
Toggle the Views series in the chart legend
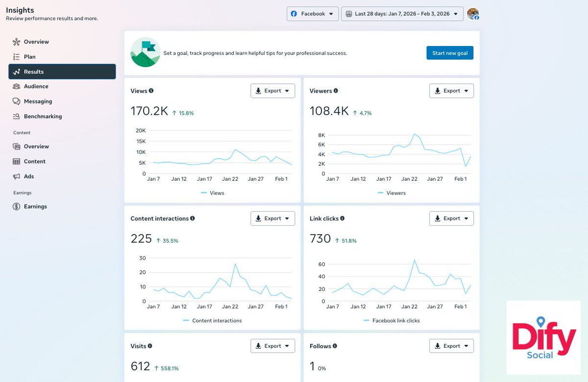tap(213, 193)
